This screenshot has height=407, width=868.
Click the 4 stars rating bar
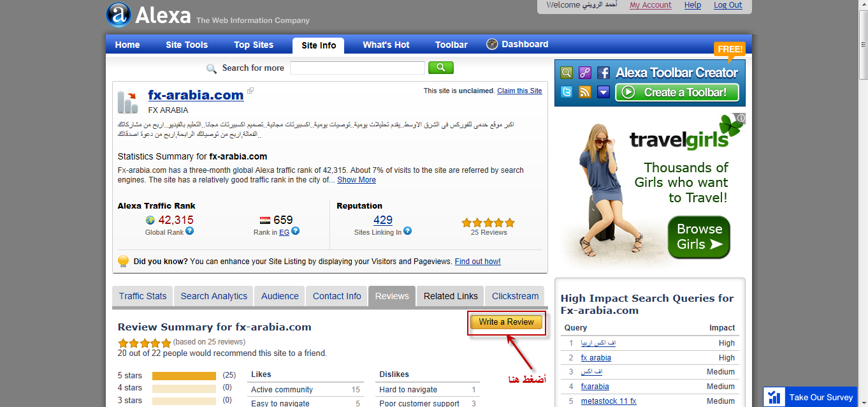[184, 388]
